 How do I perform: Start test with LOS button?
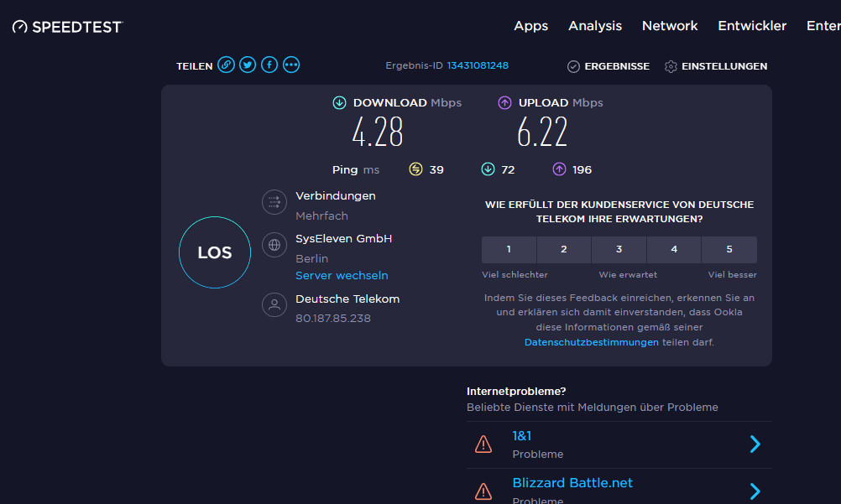click(215, 252)
